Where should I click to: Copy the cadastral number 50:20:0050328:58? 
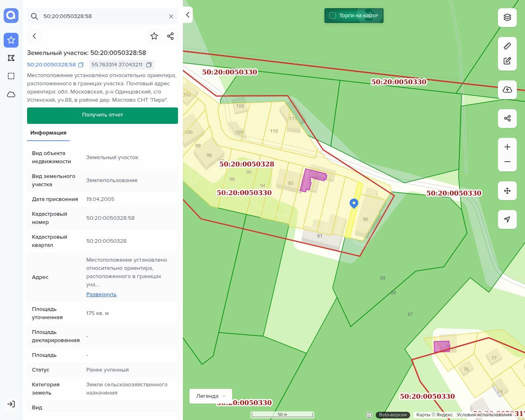coord(81,65)
